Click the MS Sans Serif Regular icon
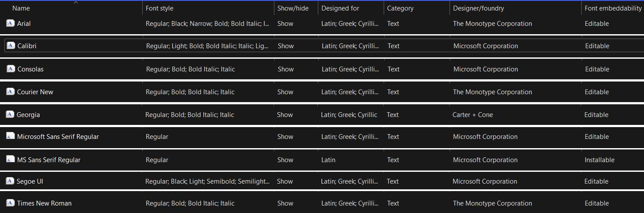644x213 pixels. click(x=11, y=160)
